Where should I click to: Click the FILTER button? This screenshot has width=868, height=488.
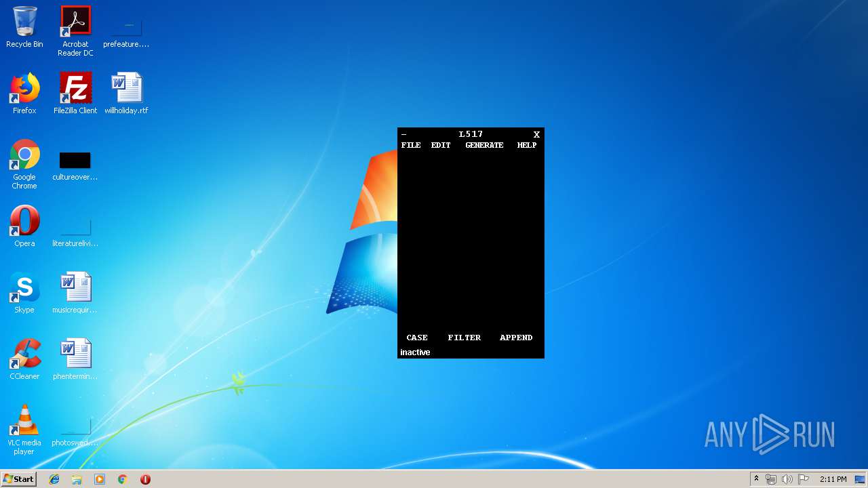pos(465,338)
